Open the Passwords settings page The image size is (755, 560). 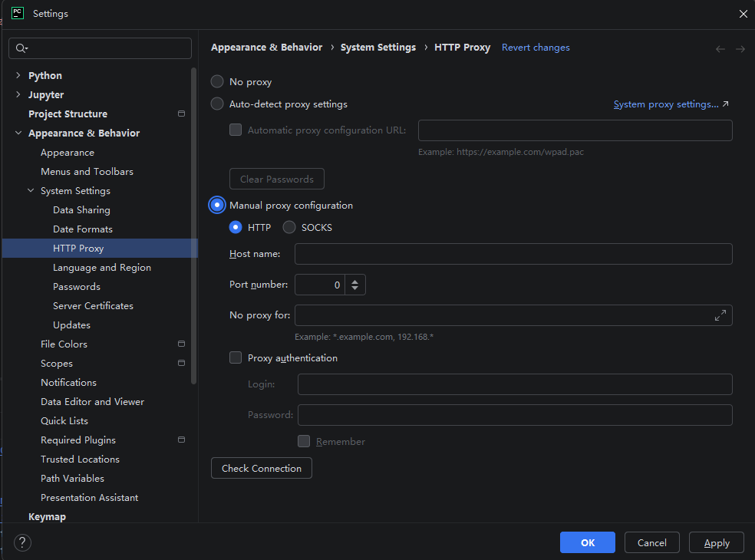pos(77,286)
